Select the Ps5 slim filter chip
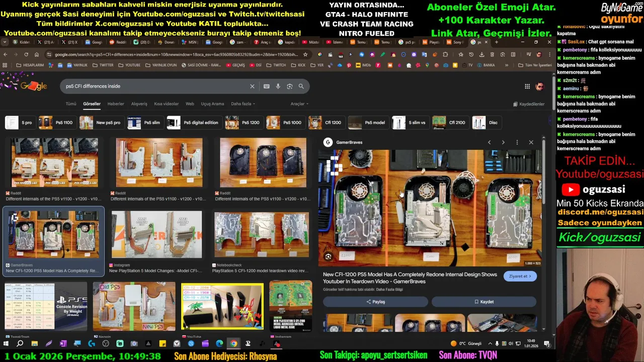Screen dimensions: 644x362 (145, 123)
